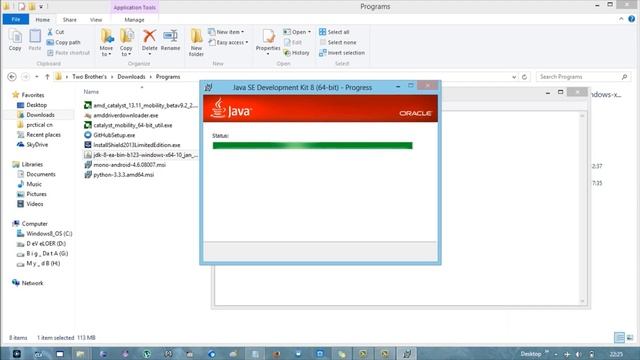This screenshot has width=640, height=360.
Task: Open Explorer Help question mark icon
Action: click(x=631, y=19)
